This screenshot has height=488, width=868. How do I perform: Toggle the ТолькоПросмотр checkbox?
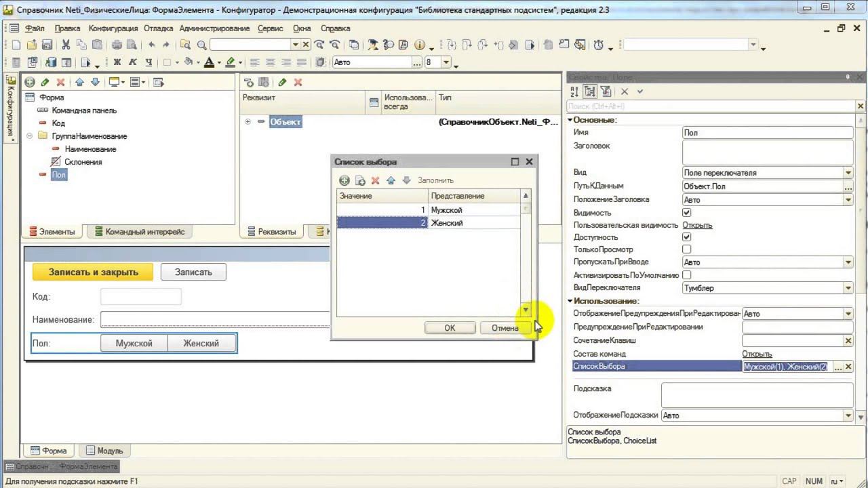[686, 249]
